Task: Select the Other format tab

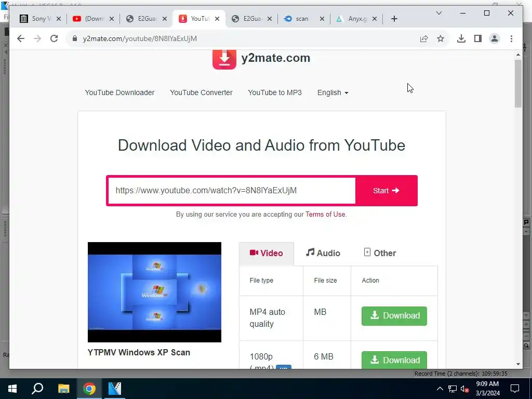Action: click(380, 253)
